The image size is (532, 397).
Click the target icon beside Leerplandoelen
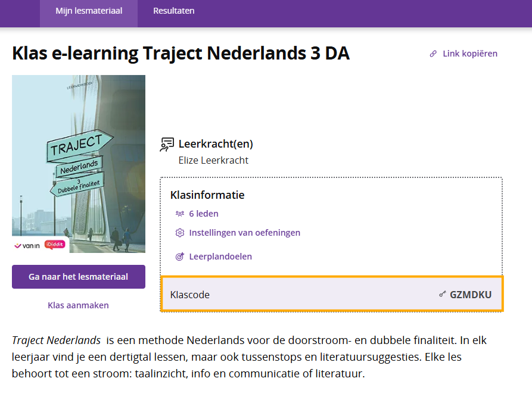pyautogui.click(x=180, y=257)
